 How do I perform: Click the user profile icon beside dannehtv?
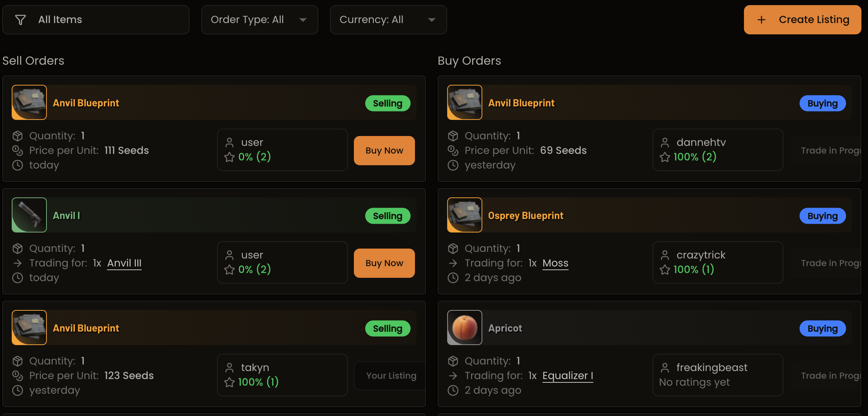pos(665,143)
